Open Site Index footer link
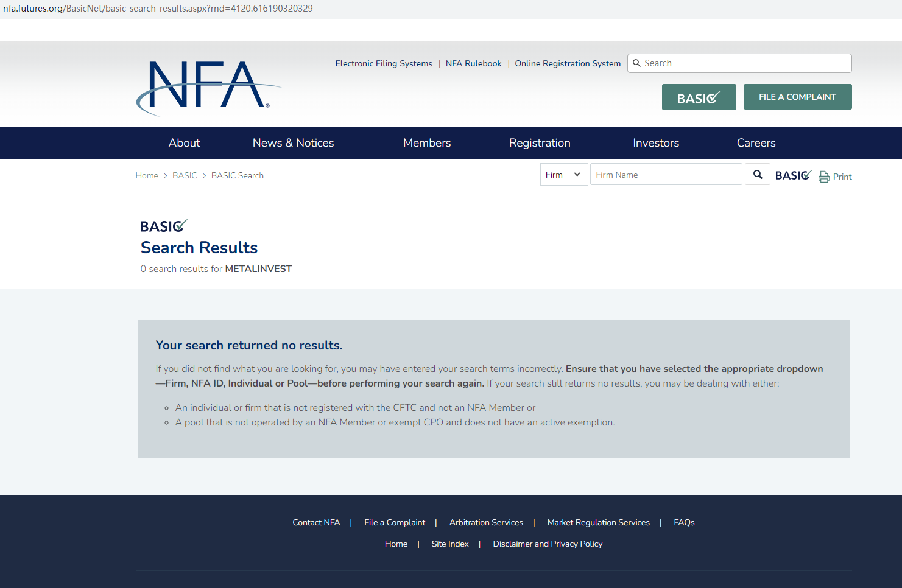This screenshot has height=588, width=902. tap(450, 544)
